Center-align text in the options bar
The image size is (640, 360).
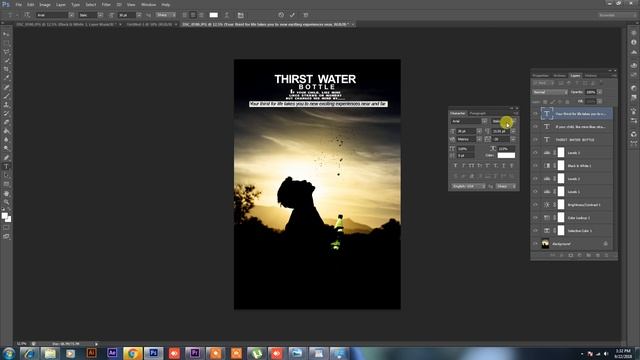pyautogui.click(x=193, y=15)
